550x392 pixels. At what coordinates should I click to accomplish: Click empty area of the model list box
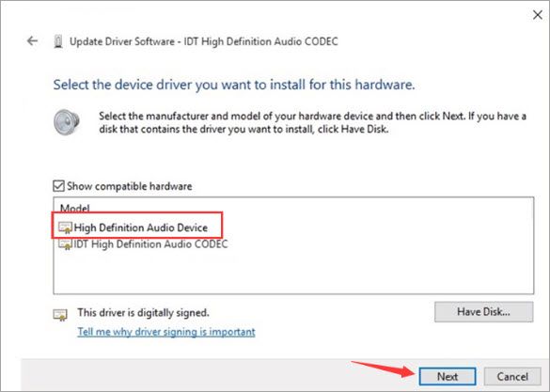(351, 270)
